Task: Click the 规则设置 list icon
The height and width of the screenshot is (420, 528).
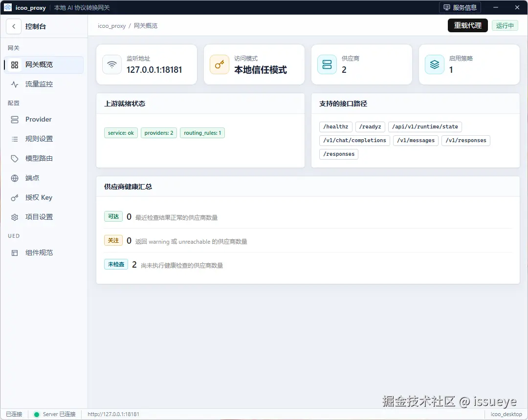Action: click(15, 139)
